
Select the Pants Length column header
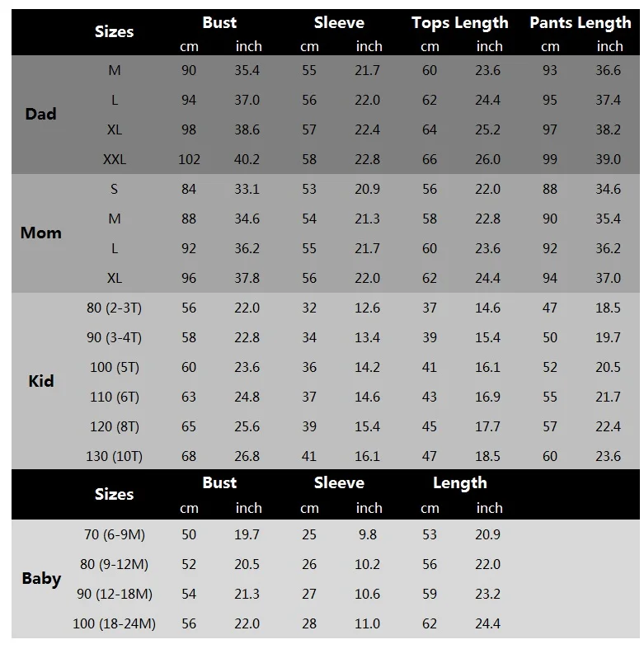tap(580, 23)
